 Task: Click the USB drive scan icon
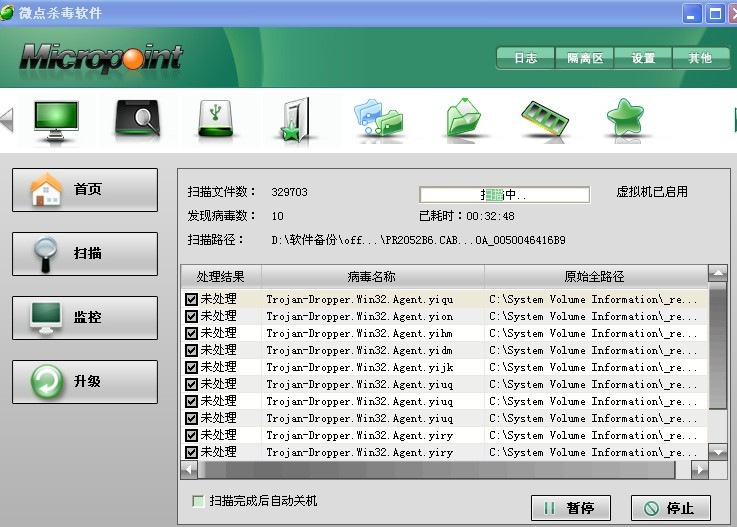[x=216, y=118]
